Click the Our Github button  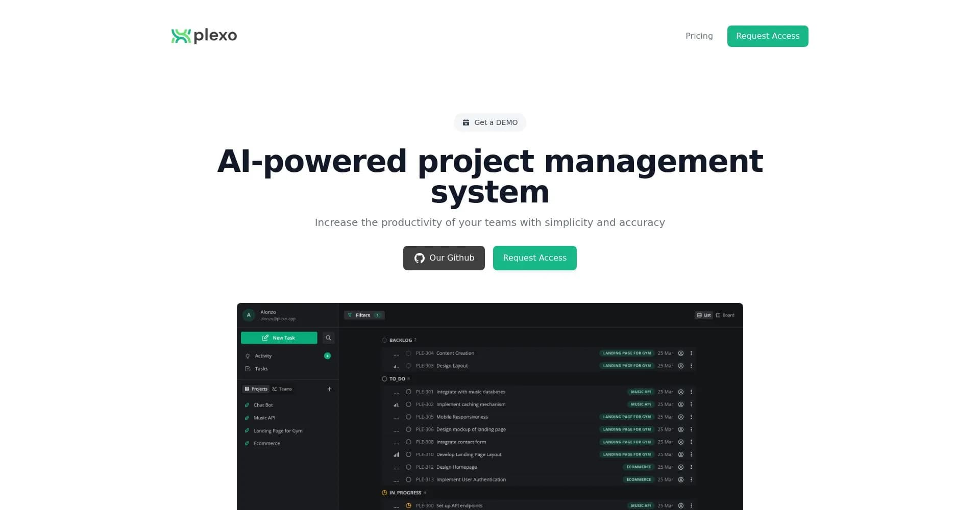tap(444, 258)
